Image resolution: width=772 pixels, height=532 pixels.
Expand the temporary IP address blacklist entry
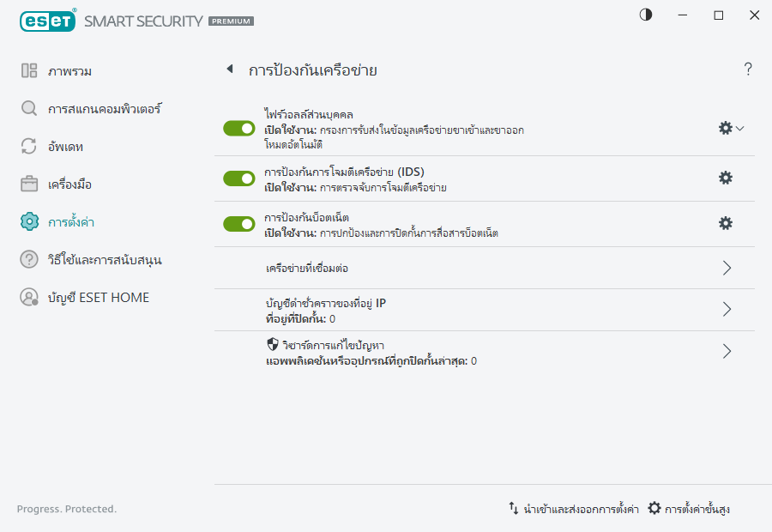coord(727,310)
